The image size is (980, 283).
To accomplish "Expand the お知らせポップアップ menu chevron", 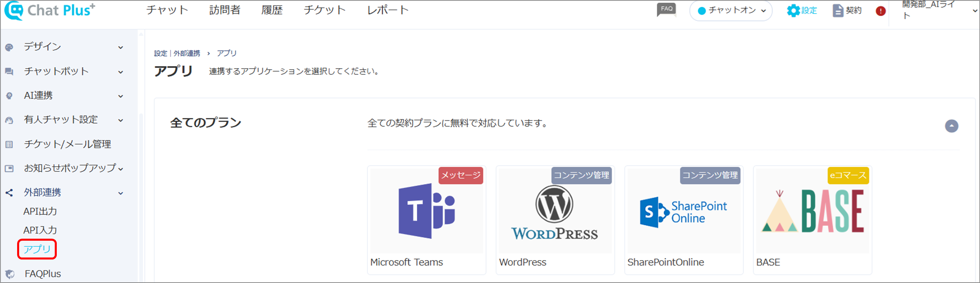I will (x=121, y=169).
